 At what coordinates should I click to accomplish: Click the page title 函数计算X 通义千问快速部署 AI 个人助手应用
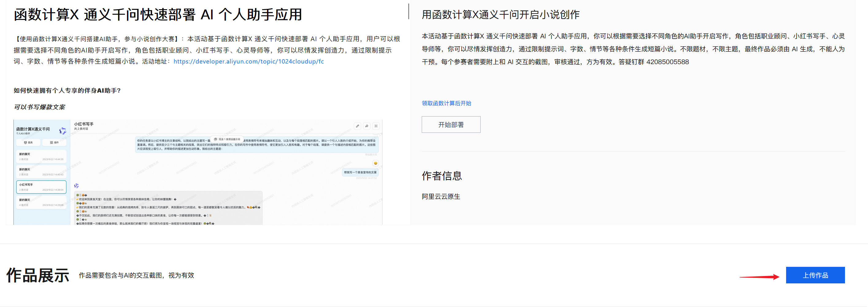click(x=158, y=15)
